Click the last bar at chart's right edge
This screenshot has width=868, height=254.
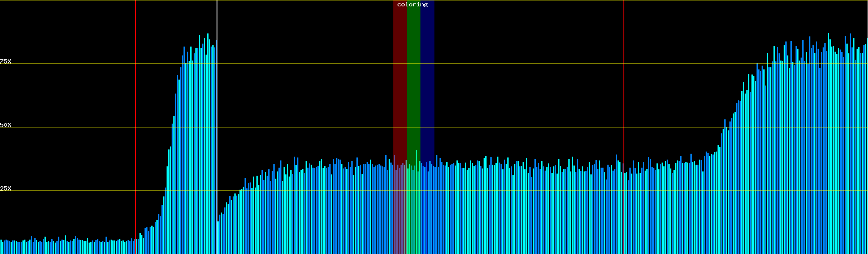(x=867, y=148)
